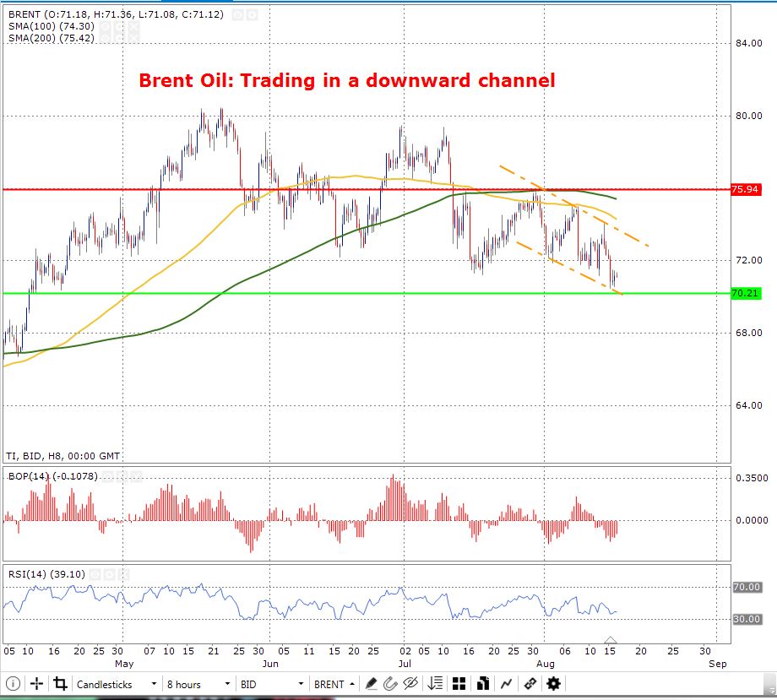Click the green 70.21 price level label
Image resolution: width=777 pixels, height=700 pixels.
pyautogui.click(x=744, y=294)
